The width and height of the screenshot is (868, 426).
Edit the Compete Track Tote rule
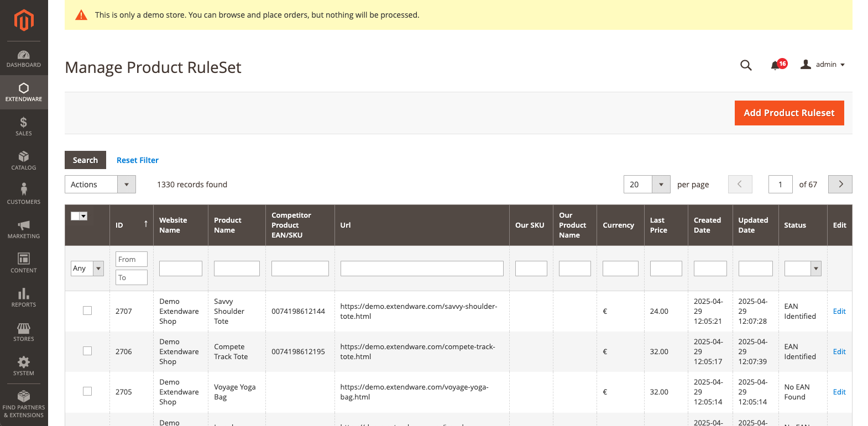(x=839, y=351)
